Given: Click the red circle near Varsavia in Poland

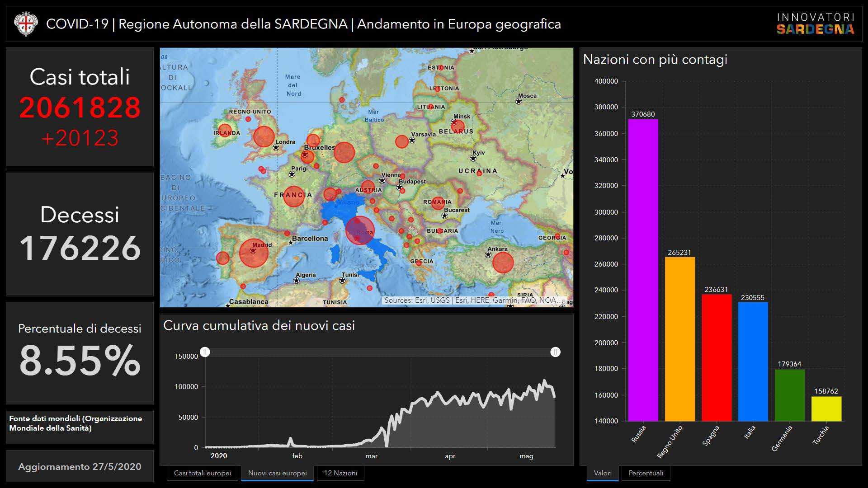Looking at the screenshot, I should point(401,141).
